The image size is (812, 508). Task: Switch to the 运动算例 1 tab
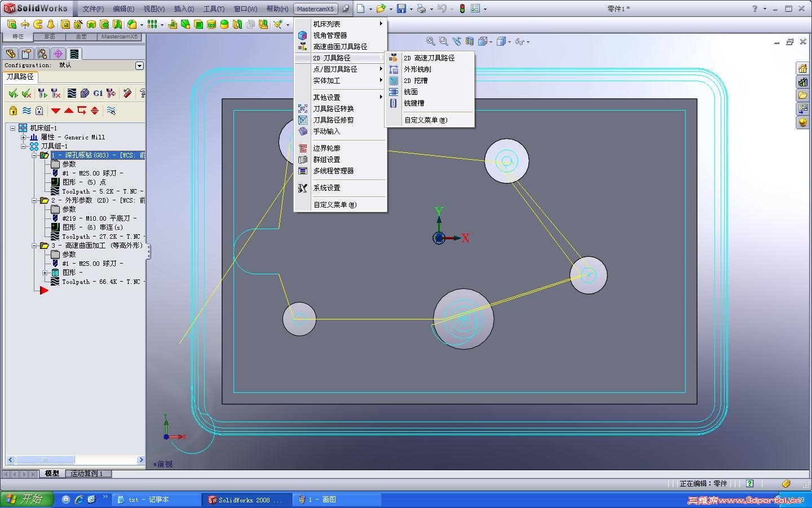coord(87,474)
